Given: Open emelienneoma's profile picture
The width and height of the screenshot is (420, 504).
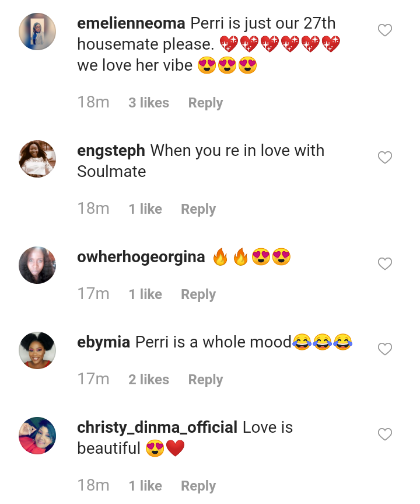Looking at the screenshot, I should click(x=37, y=32).
